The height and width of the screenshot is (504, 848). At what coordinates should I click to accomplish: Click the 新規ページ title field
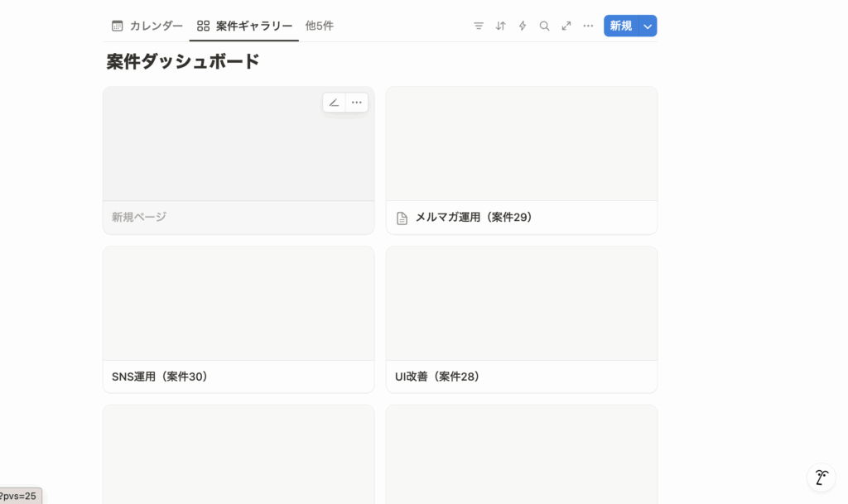click(x=139, y=217)
